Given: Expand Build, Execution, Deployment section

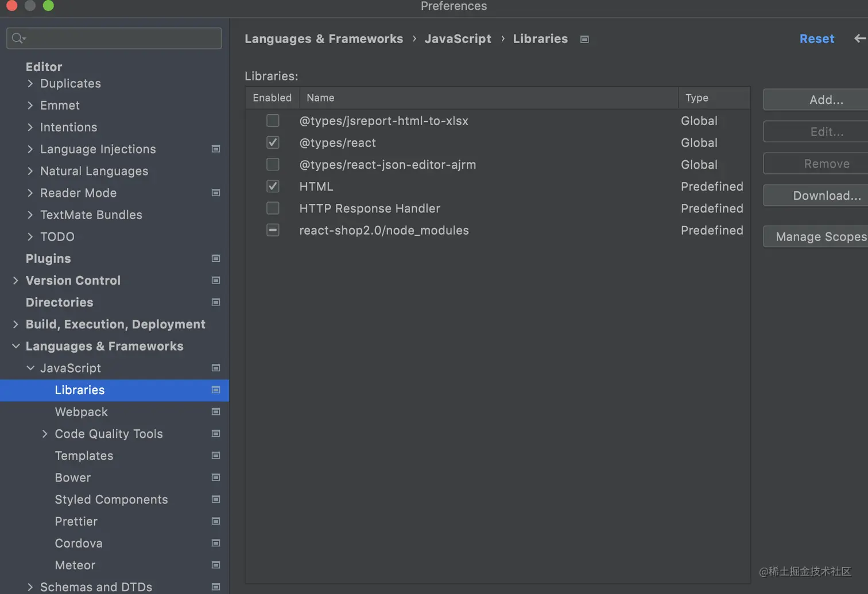Looking at the screenshot, I should pyautogui.click(x=16, y=324).
